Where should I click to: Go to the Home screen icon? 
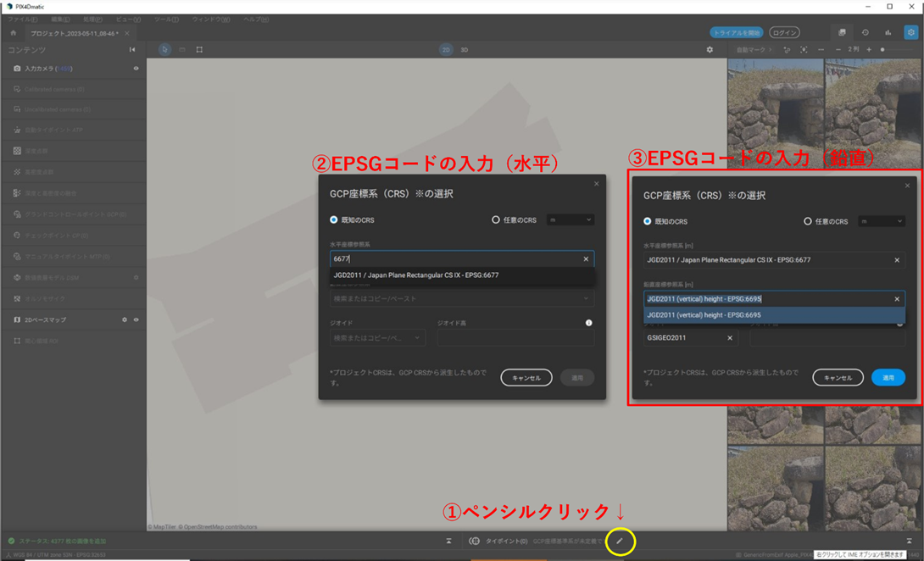pos(14,33)
